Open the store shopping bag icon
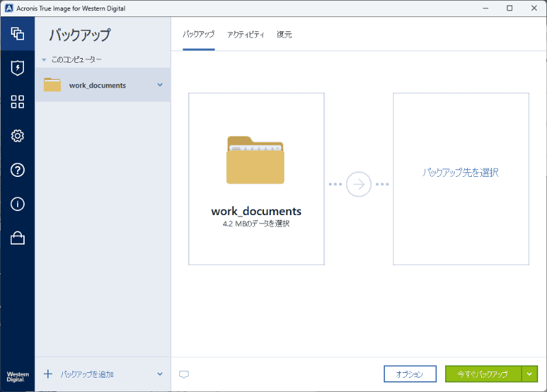Viewport: 547px width, 392px height. 18,238
